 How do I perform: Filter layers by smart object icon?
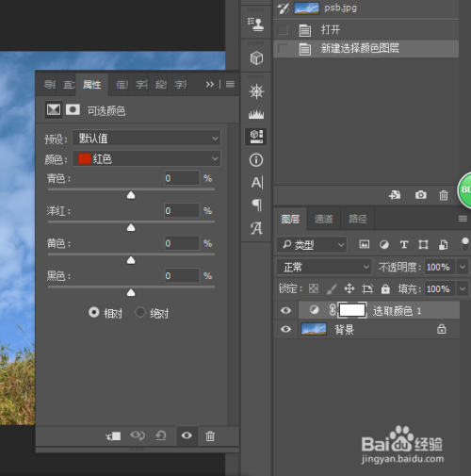(444, 244)
